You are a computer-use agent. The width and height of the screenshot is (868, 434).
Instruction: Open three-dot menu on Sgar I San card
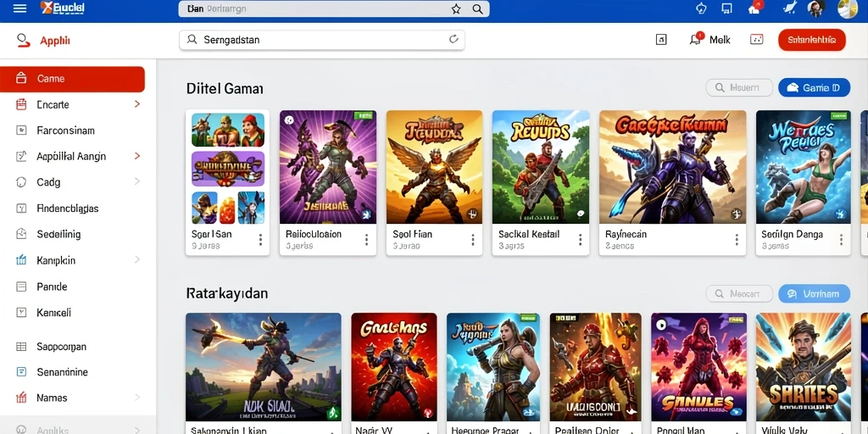pyautogui.click(x=260, y=240)
